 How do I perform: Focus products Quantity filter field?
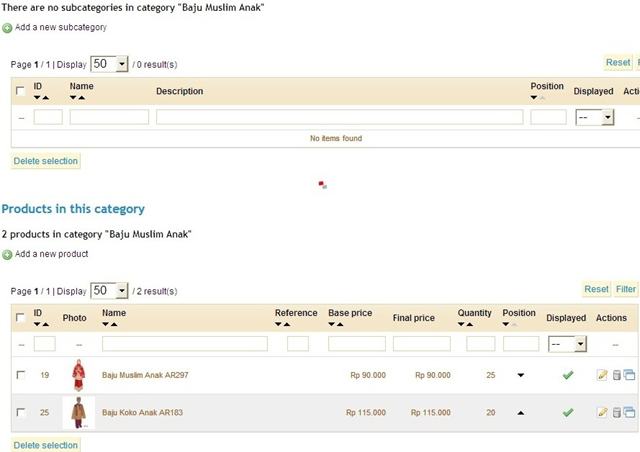pyautogui.click(x=481, y=344)
